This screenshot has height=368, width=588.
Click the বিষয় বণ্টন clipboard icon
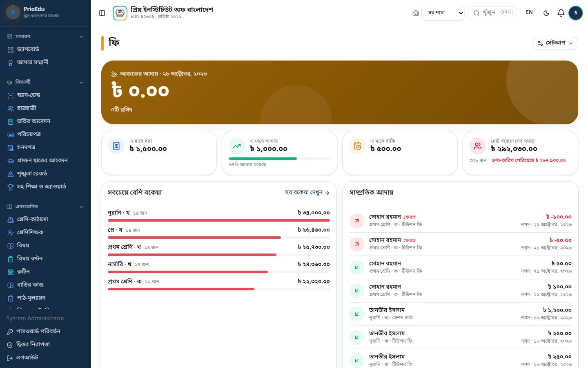tap(11, 259)
